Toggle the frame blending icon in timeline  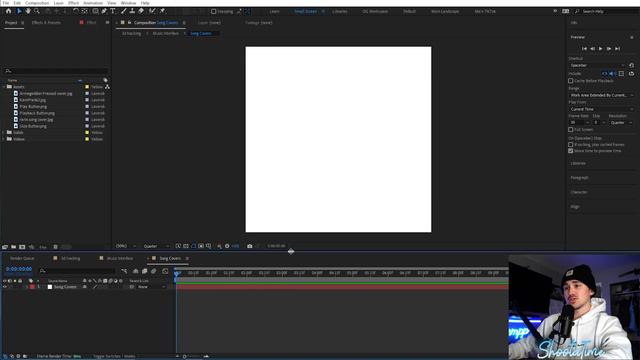[x=144, y=271]
